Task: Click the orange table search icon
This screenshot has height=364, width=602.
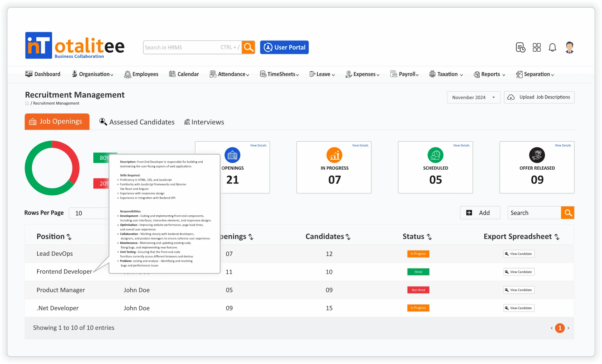Action: [x=568, y=213]
